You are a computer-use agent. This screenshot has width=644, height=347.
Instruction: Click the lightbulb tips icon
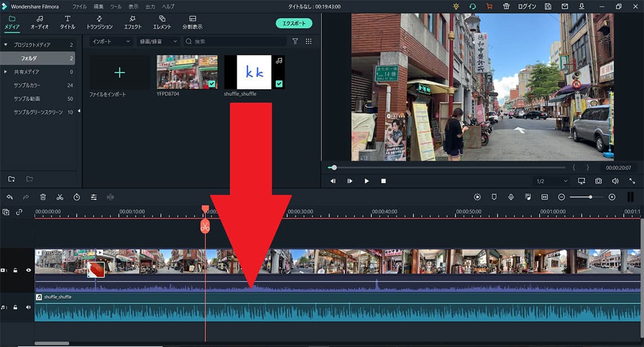pos(456,7)
